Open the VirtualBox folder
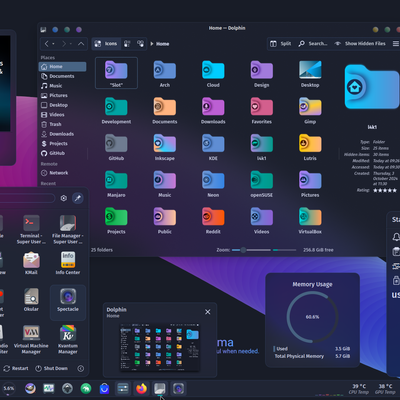Viewport: 400px width, 400px height. pyautogui.click(x=310, y=221)
